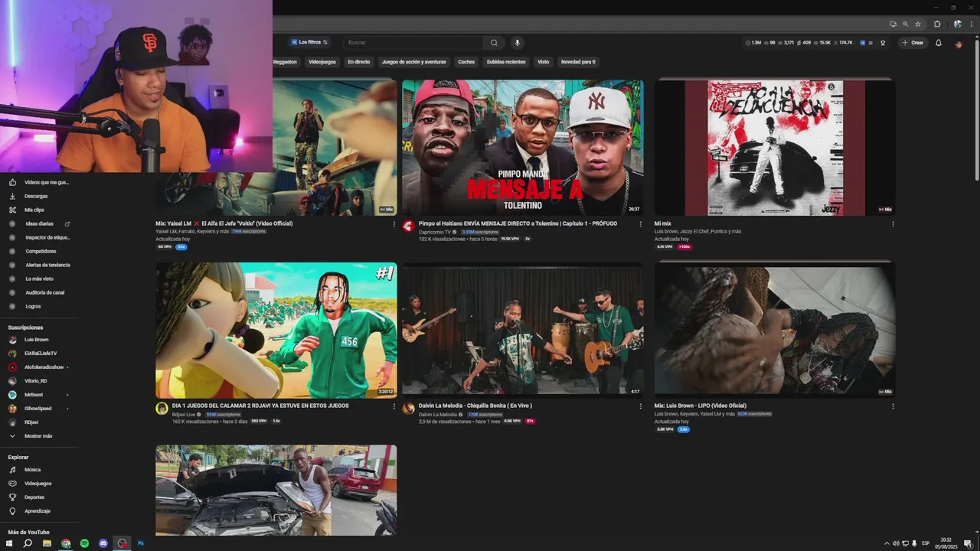The image size is (980, 551).
Task: Open Photoshop from the taskbar
Action: click(x=141, y=543)
